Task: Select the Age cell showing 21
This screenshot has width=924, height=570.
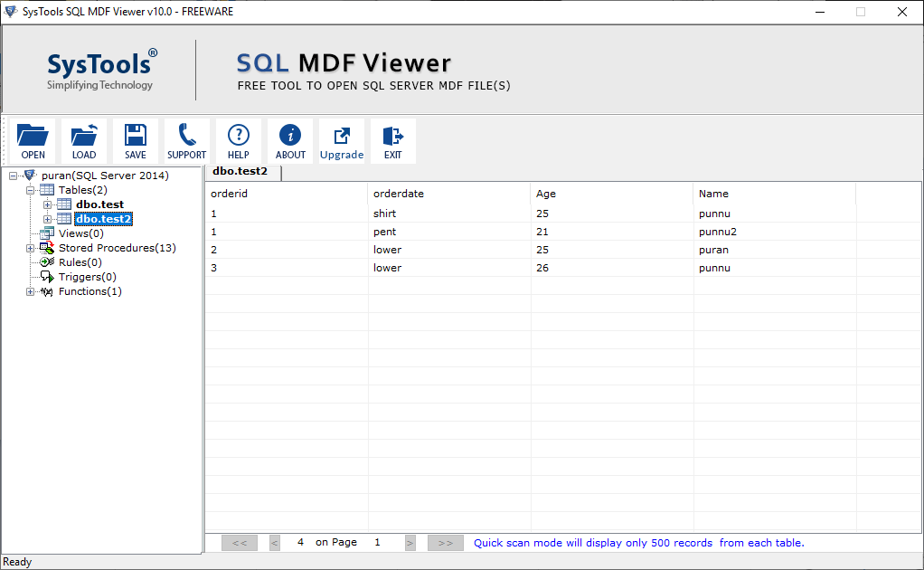Action: (x=612, y=232)
